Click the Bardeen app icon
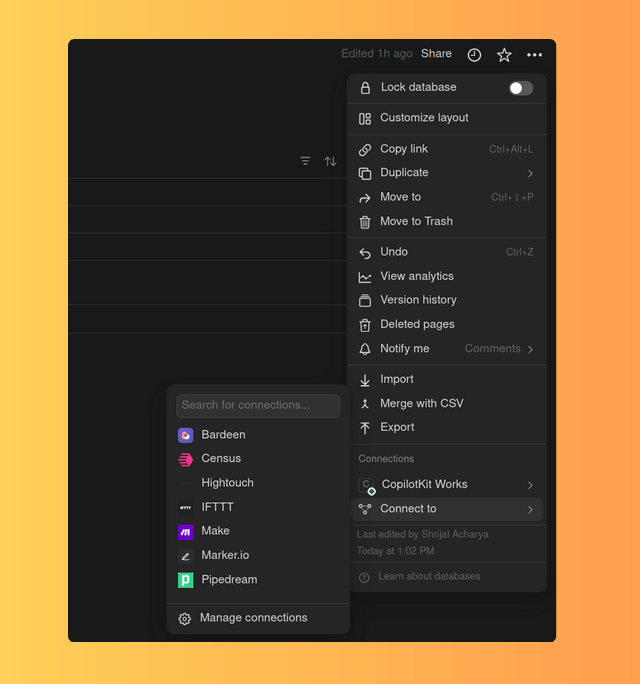The image size is (640, 684). tap(185, 435)
